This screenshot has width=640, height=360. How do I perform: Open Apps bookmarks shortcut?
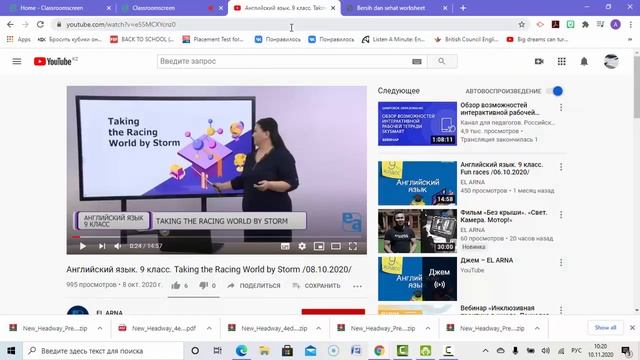tap(19, 40)
